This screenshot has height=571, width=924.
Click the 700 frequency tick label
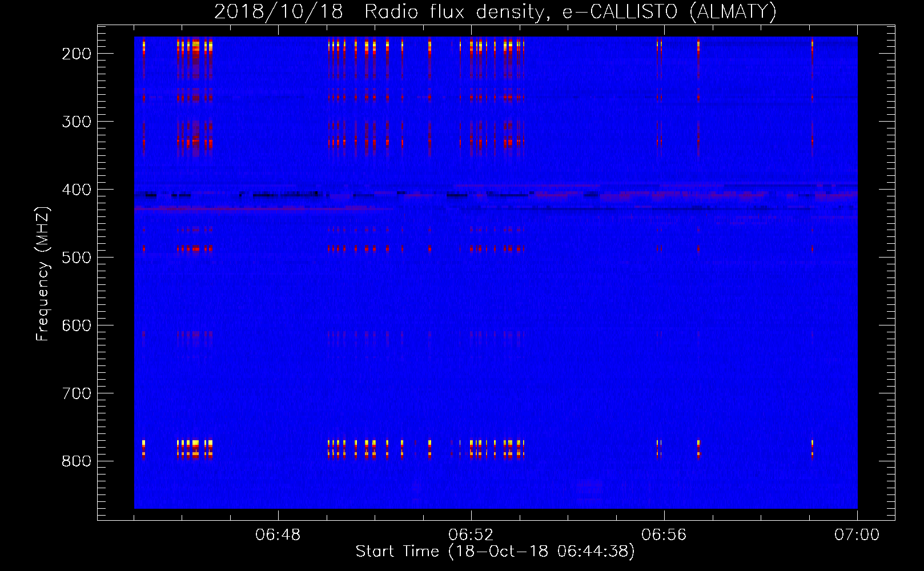[x=77, y=393]
